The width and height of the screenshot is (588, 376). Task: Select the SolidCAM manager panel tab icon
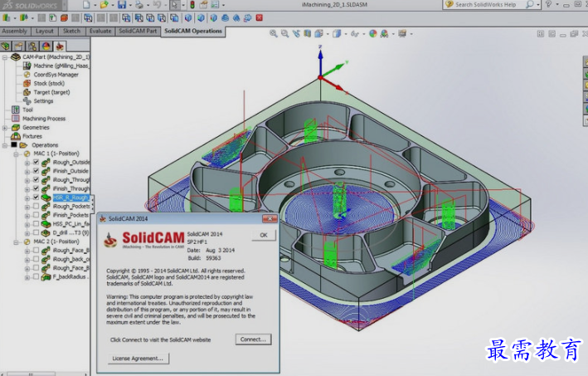59,46
